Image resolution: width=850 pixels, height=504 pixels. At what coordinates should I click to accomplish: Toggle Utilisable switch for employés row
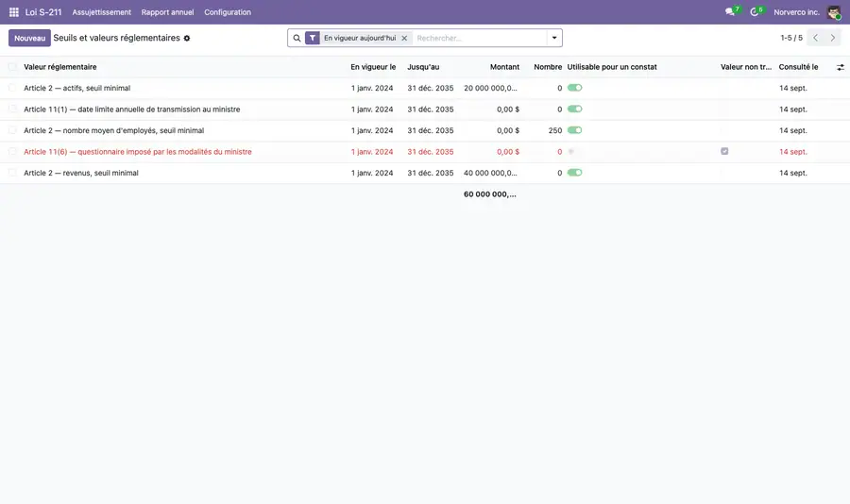(x=574, y=130)
